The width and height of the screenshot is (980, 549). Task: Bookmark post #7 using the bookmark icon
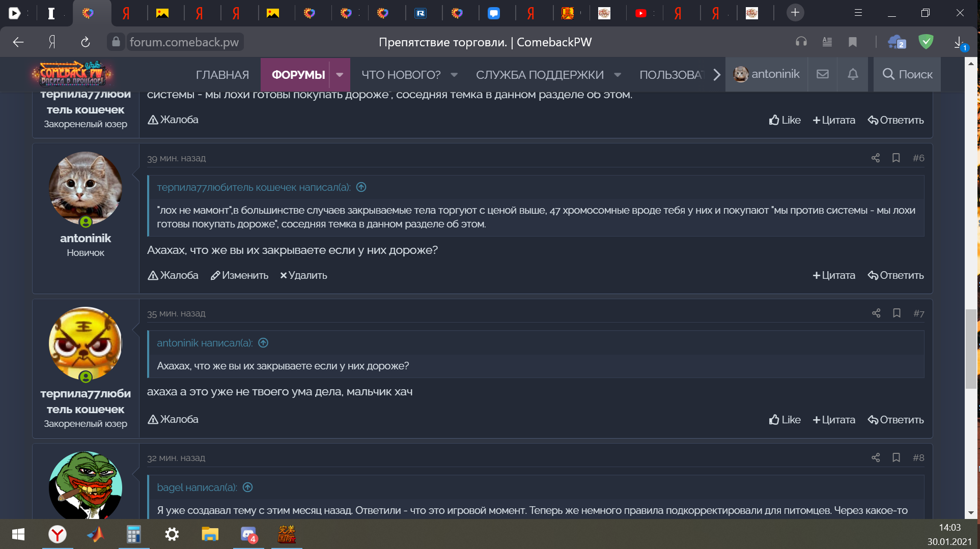pyautogui.click(x=897, y=313)
